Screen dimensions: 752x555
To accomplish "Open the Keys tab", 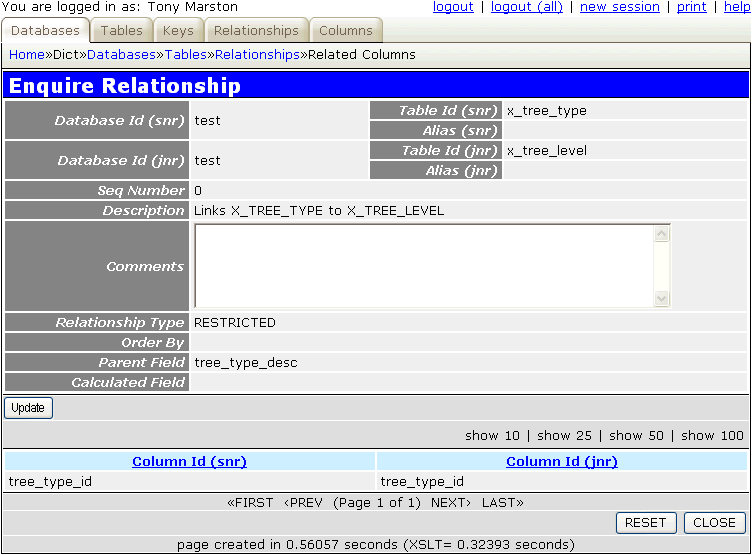I will pyautogui.click(x=178, y=31).
